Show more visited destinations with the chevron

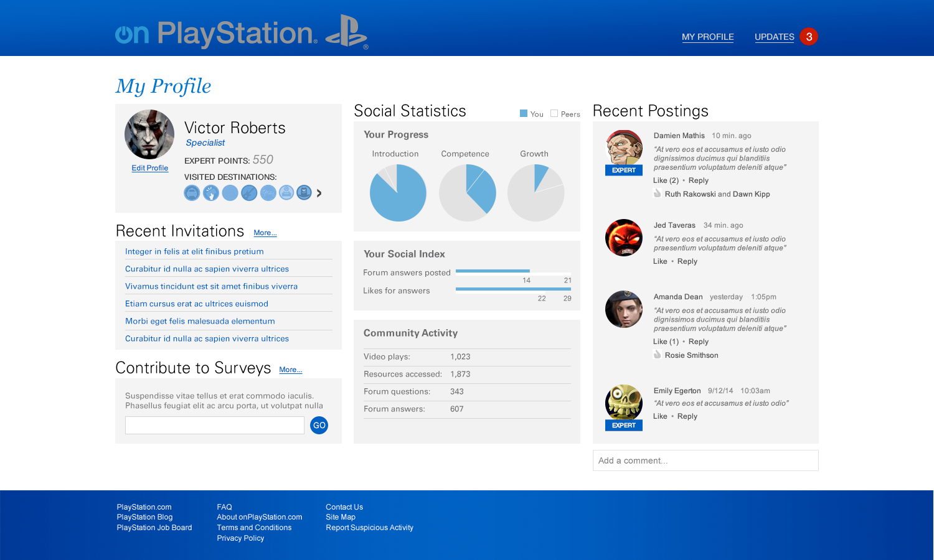click(x=319, y=194)
